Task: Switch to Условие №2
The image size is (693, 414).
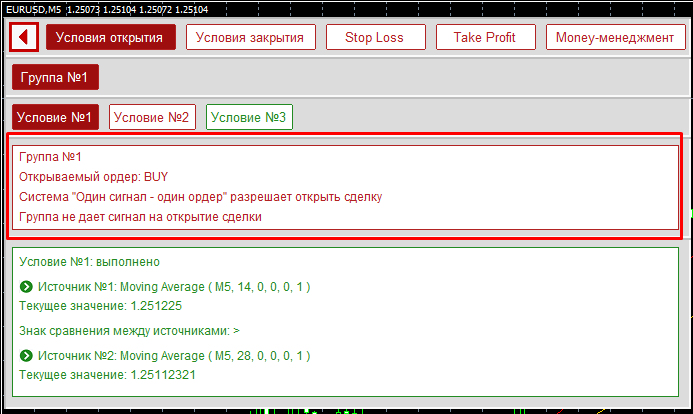Action: pos(151,117)
